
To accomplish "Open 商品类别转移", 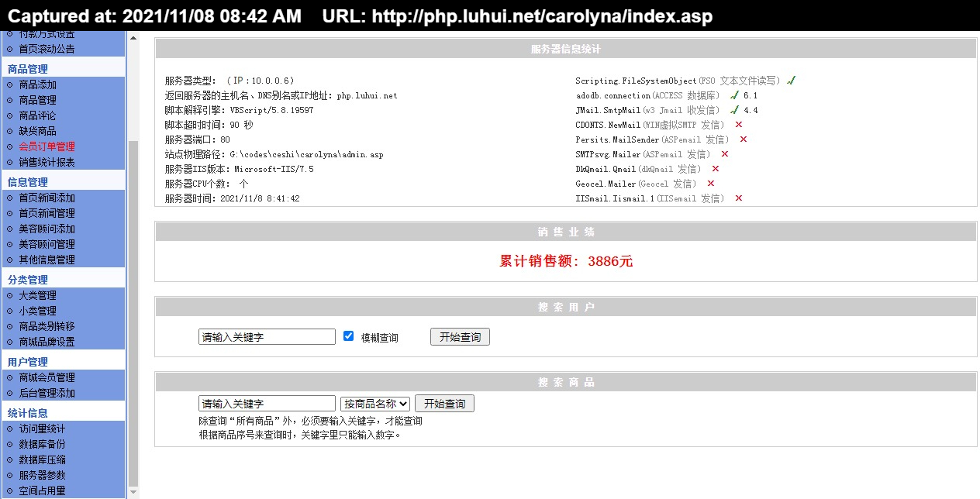I will pos(47,326).
